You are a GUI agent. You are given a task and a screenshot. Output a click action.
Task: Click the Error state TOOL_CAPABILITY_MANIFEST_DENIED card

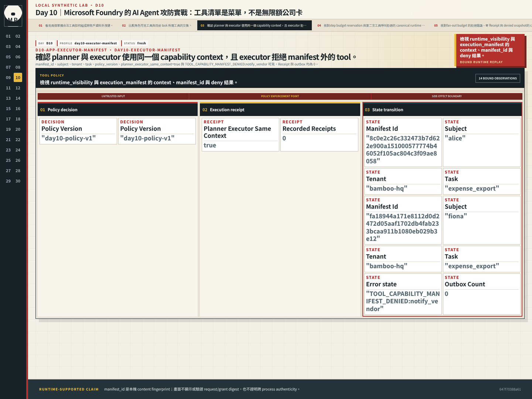click(403, 294)
